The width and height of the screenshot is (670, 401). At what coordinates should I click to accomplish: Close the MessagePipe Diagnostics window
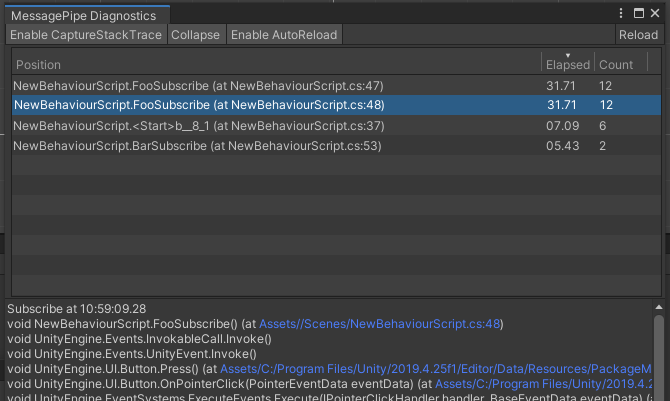point(656,14)
